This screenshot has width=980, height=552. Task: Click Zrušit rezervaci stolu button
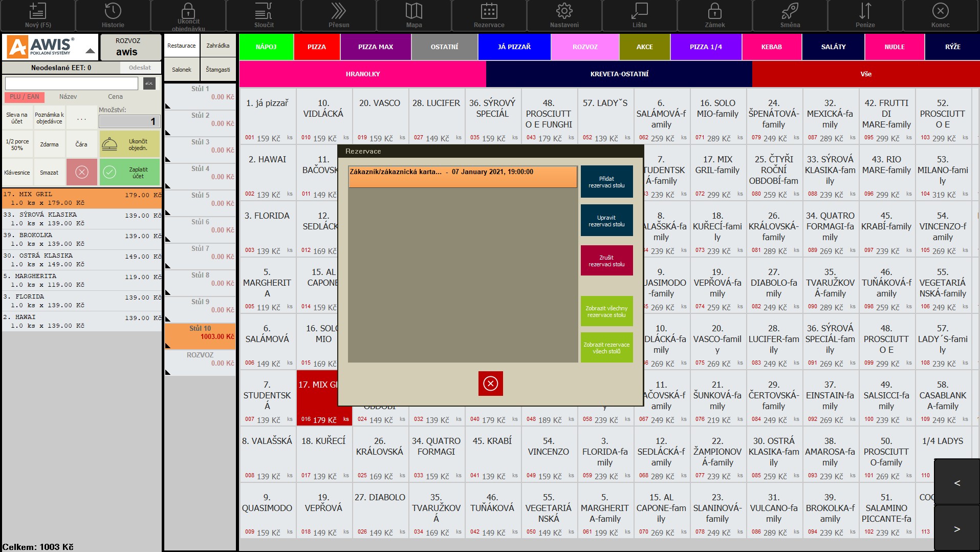(606, 261)
